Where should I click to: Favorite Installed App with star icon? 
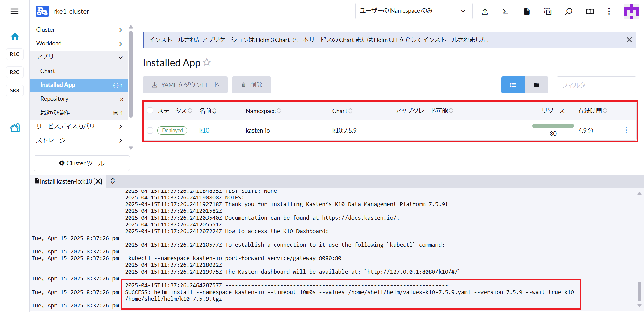(x=207, y=62)
